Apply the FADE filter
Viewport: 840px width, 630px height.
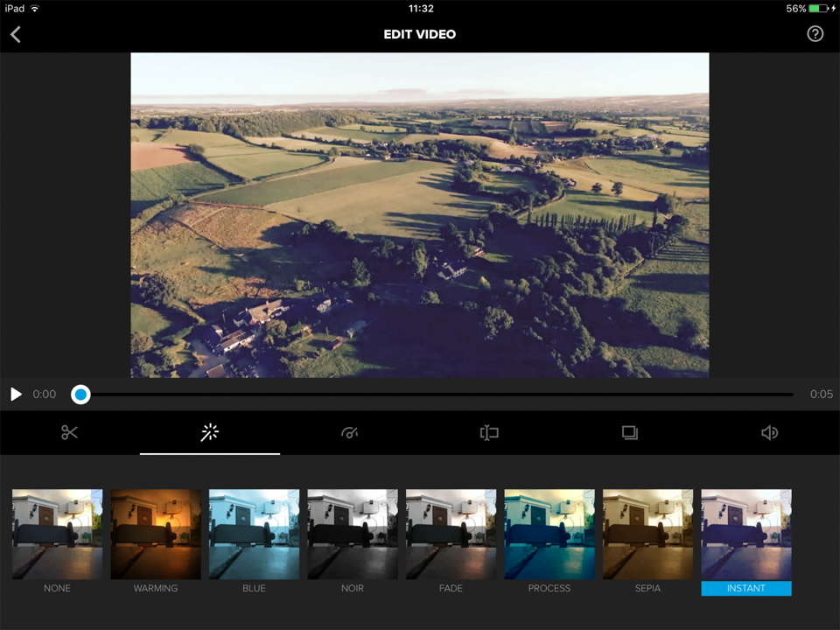tap(451, 535)
